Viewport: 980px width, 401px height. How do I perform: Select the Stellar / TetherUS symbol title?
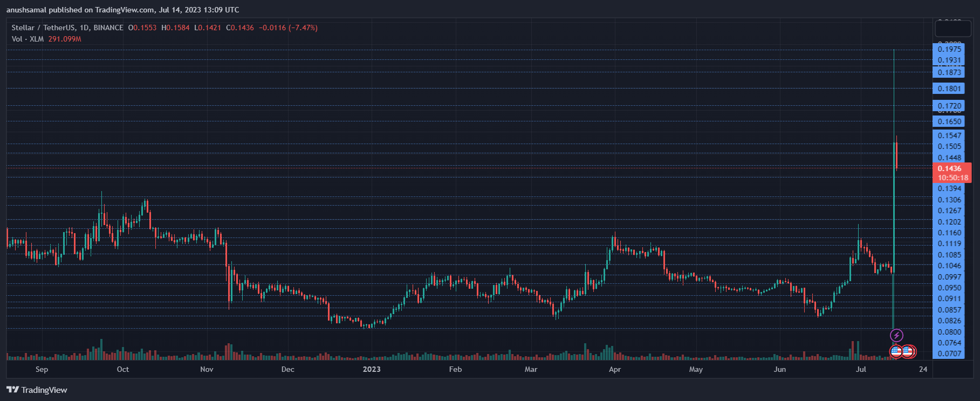[x=67, y=28]
